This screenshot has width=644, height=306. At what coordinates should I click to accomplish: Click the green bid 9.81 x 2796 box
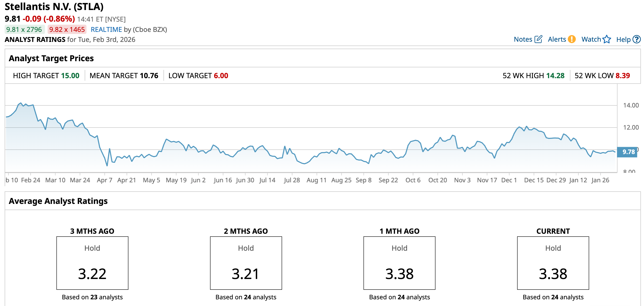[x=24, y=30]
